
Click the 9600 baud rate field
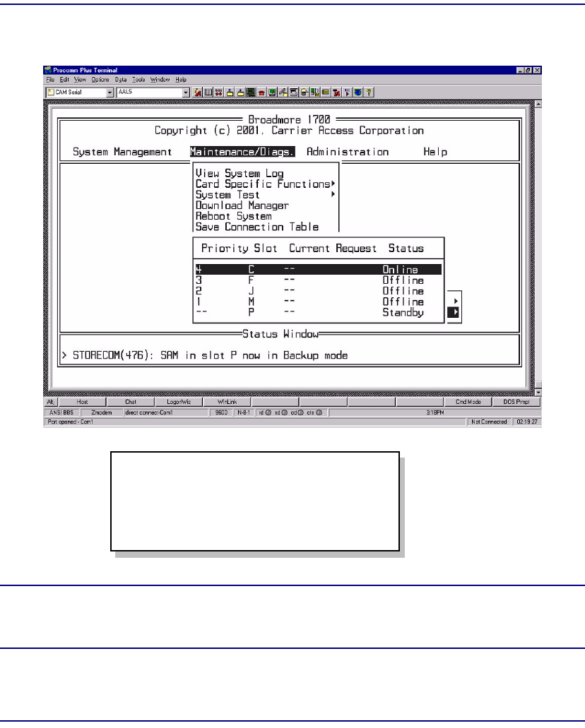(x=221, y=412)
